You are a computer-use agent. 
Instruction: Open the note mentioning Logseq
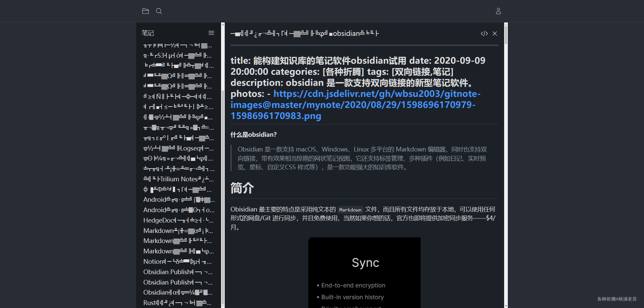[x=178, y=148]
